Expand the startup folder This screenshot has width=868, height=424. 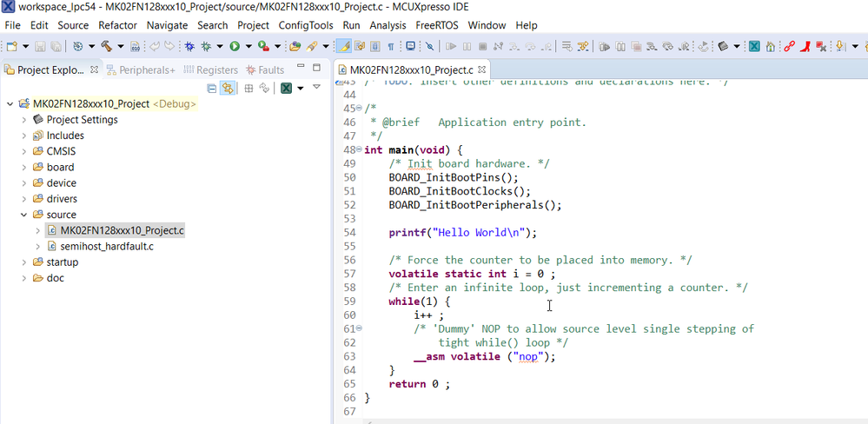point(23,262)
